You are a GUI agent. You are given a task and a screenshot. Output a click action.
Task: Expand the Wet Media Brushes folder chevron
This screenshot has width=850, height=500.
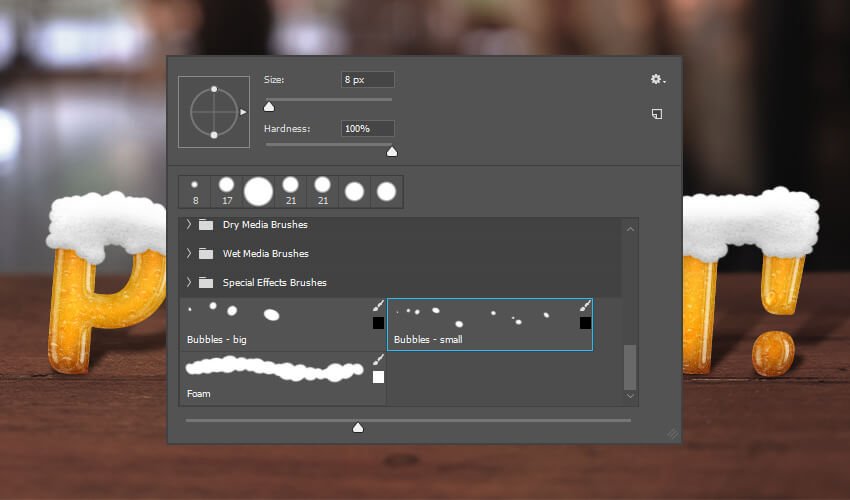pyautogui.click(x=189, y=253)
